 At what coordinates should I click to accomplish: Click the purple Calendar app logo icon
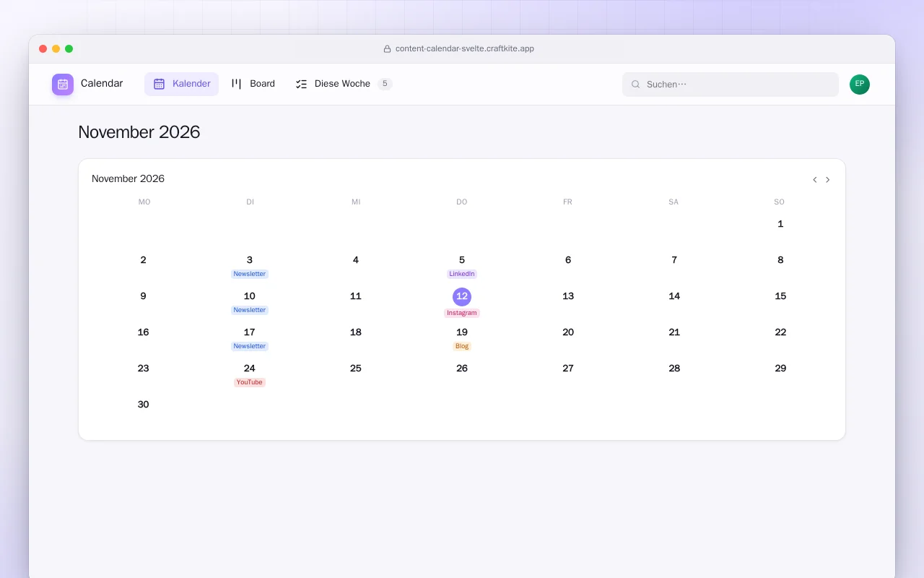[63, 85]
